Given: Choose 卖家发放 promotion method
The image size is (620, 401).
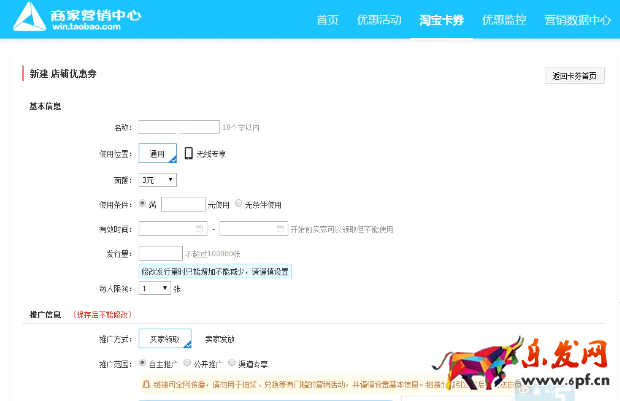Looking at the screenshot, I should 219,339.
